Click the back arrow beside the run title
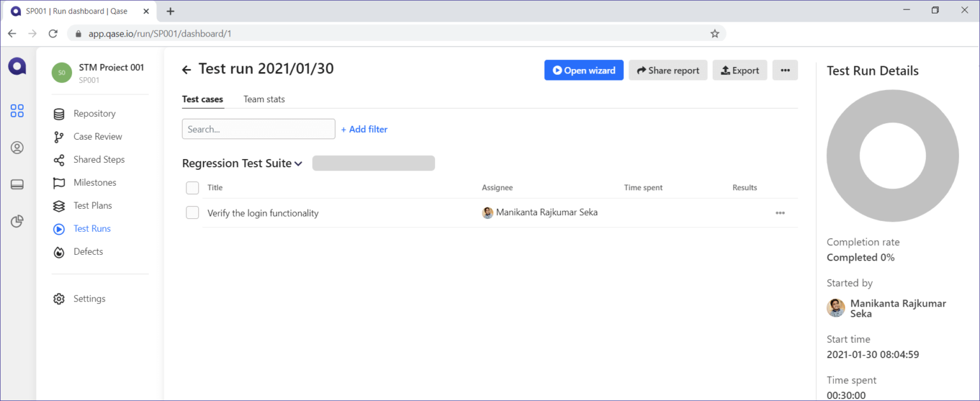The image size is (980, 401). click(186, 69)
